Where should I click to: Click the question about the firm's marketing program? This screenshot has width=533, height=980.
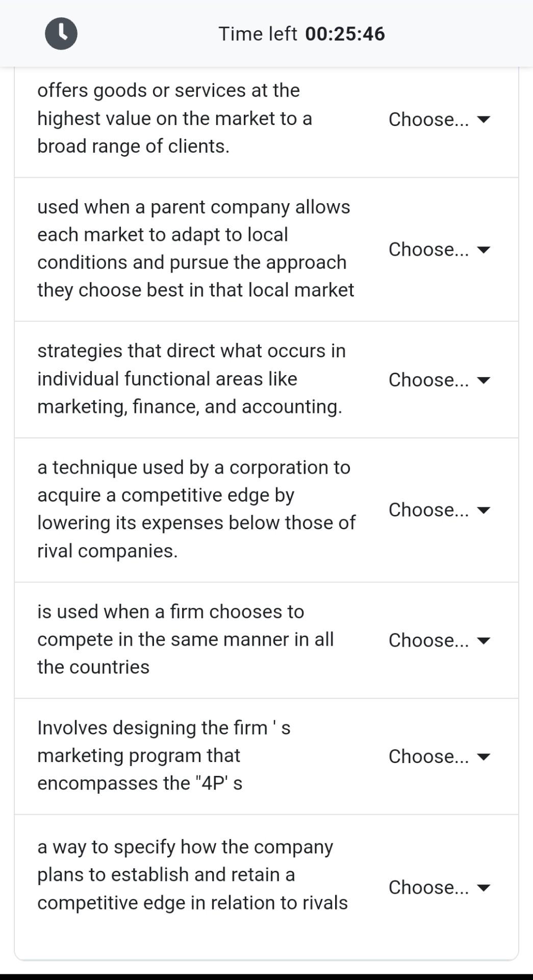[x=163, y=755]
